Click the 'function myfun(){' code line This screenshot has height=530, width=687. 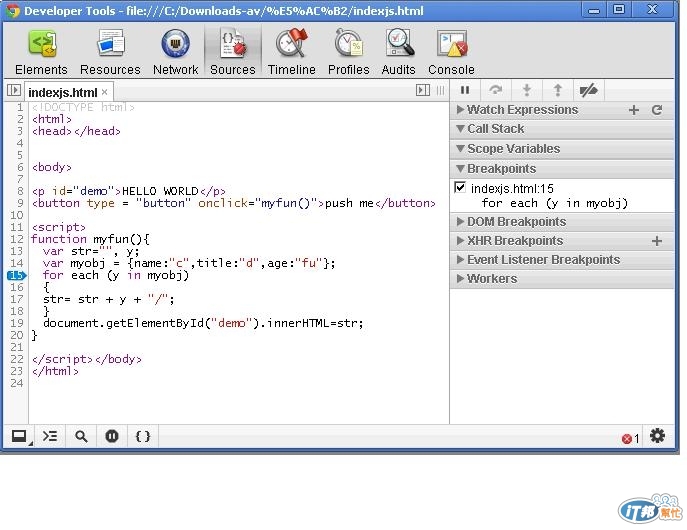pyautogui.click(x=90, y=239)
